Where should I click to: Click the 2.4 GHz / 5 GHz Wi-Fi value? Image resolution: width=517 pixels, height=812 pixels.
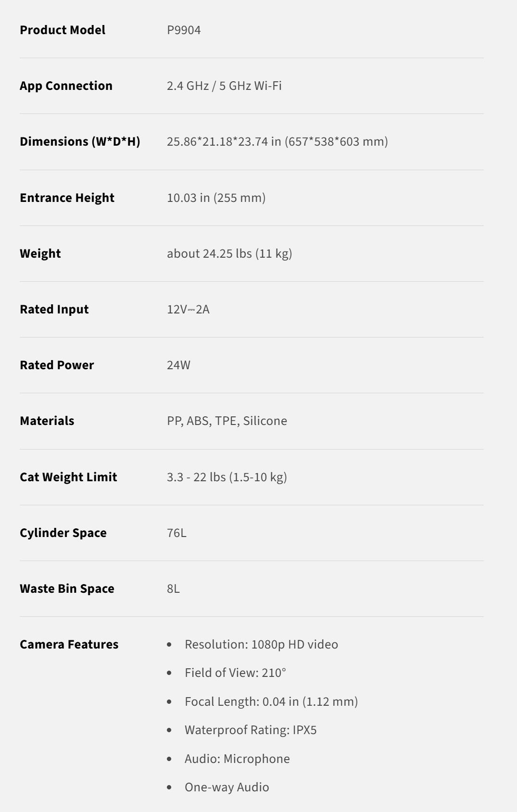coord(224,86)
